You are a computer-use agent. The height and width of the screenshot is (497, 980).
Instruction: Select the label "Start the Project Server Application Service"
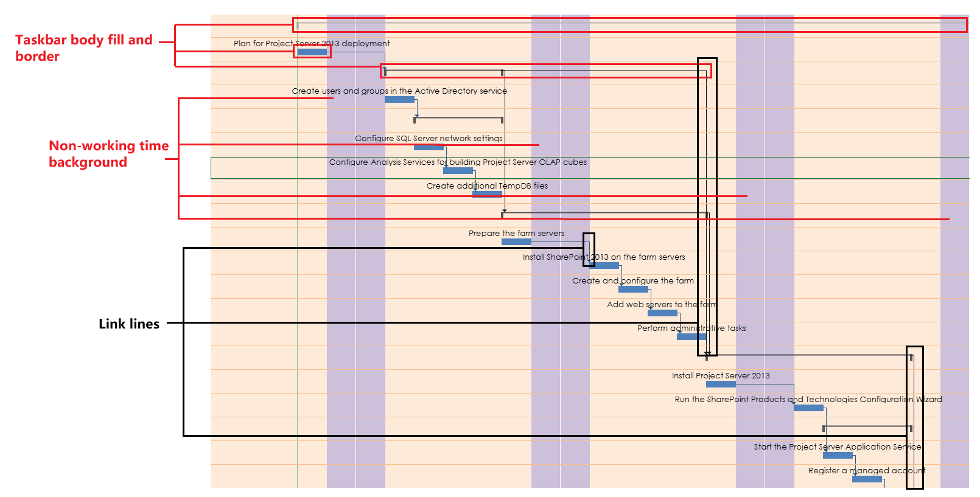838,447
